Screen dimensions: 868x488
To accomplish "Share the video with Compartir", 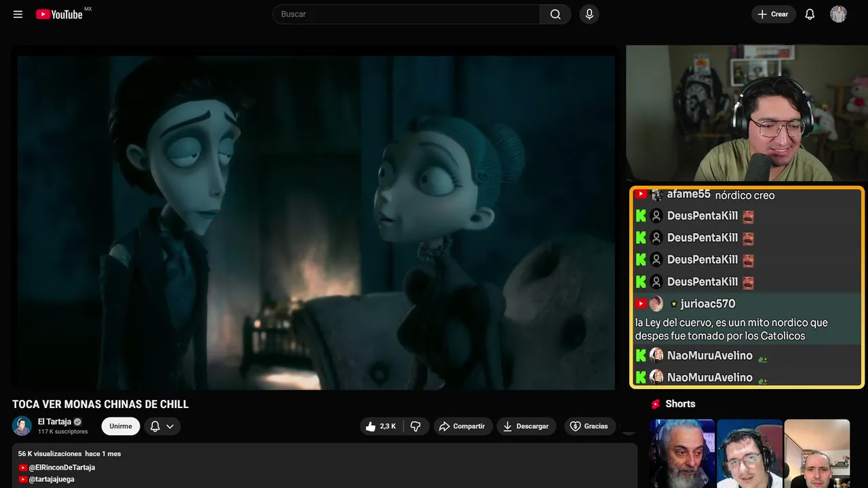I will [x=462, y=426].
